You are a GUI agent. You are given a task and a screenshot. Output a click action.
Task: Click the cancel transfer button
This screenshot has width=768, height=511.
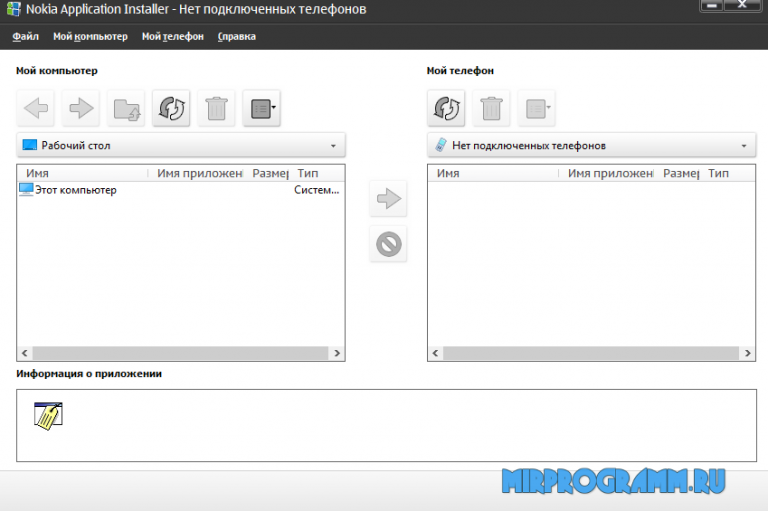click(x=388, y=243)
